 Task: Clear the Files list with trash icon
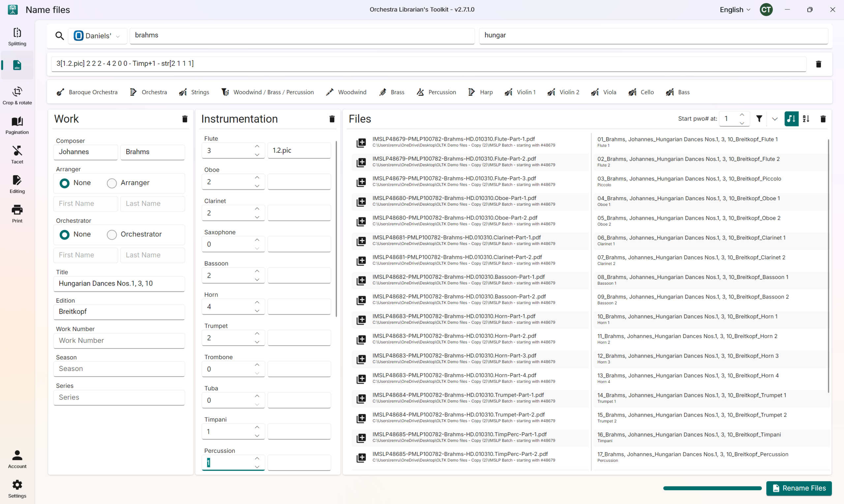click(x=823, y=119)
